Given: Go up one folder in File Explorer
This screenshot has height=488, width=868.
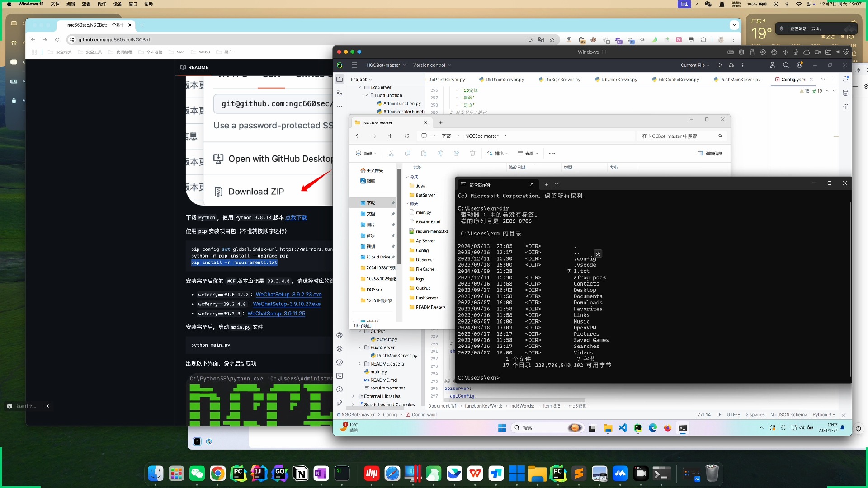Looking at the screenshot, I should (390, 136).
